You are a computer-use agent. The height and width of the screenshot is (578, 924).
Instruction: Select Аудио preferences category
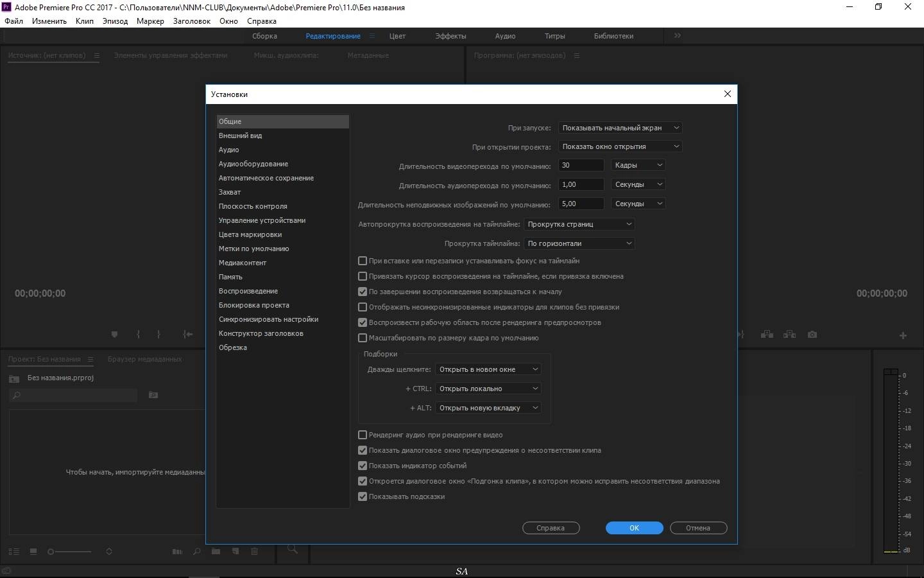click(282, 150)
